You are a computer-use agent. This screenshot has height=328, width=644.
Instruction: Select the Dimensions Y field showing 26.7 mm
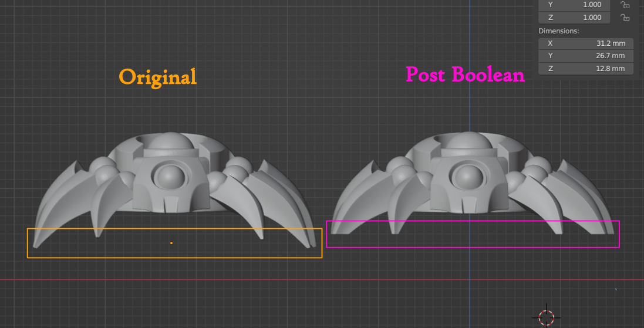click(x=585, y=56)
